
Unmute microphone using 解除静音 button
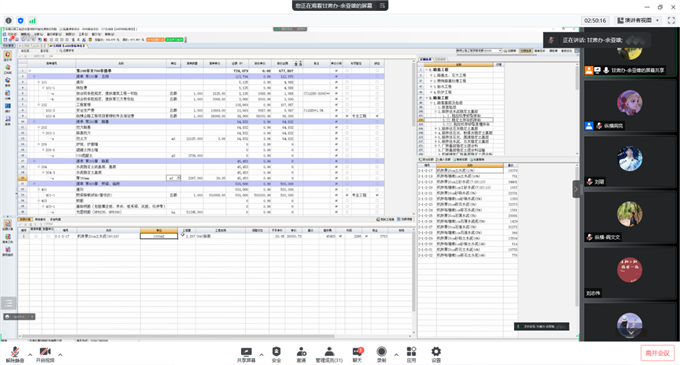15,354
